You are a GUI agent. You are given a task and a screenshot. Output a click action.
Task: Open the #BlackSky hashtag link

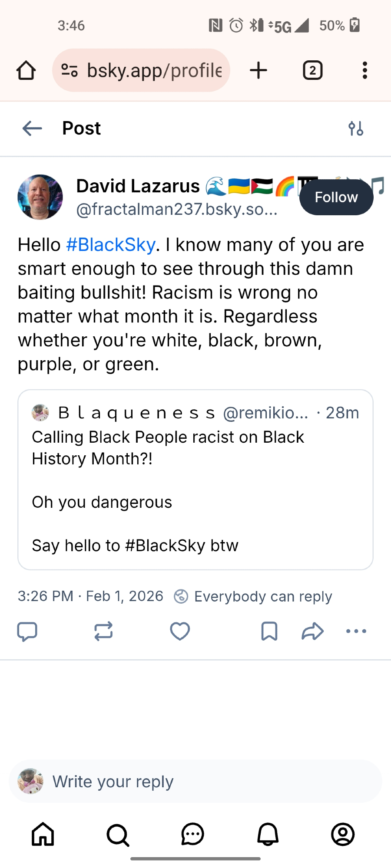111,245
